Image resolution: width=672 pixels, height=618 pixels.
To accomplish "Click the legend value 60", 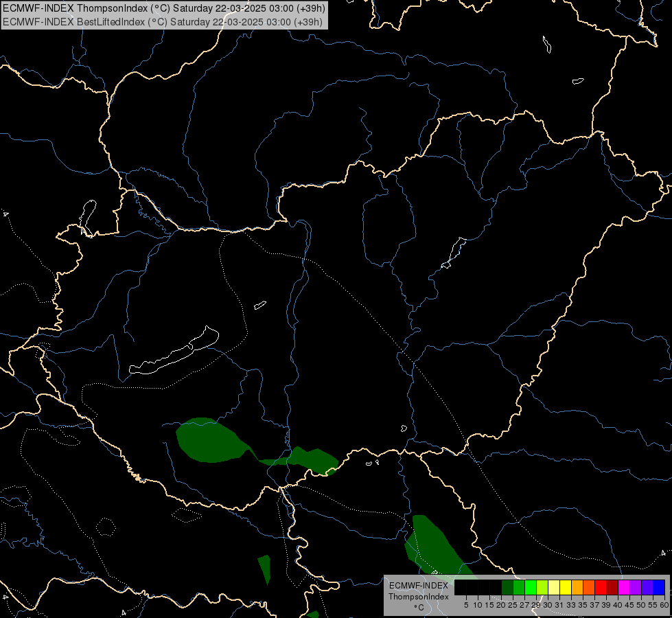I will pyautogui.click(x=664, y=605).
